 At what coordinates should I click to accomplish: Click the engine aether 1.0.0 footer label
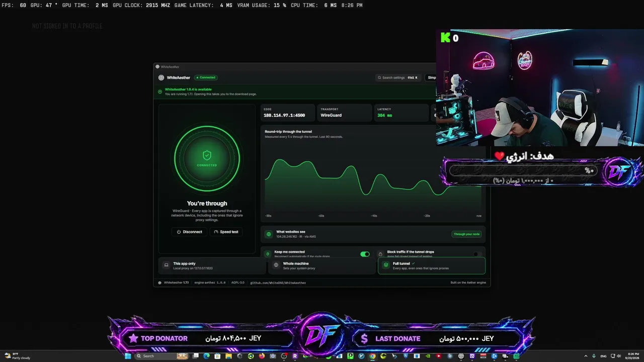coord(210,283)
